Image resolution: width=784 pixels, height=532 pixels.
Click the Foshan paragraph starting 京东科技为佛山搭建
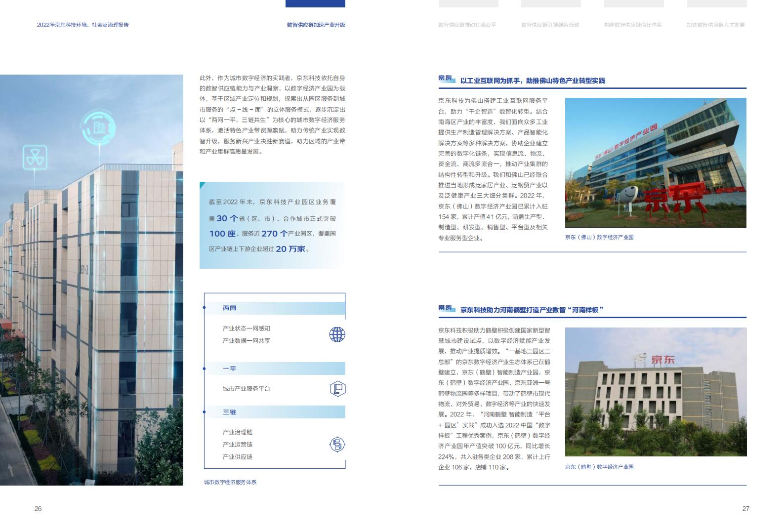(x=493, y=169)
